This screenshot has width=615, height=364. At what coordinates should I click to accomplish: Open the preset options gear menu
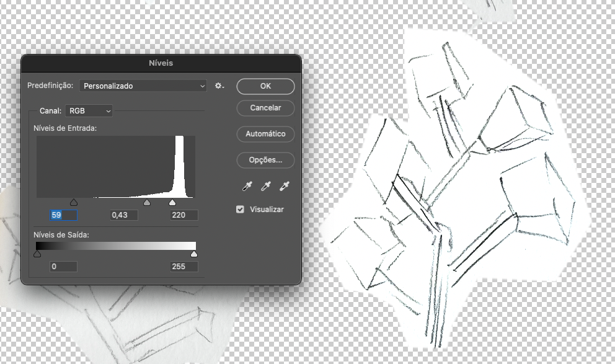[219, 86]
